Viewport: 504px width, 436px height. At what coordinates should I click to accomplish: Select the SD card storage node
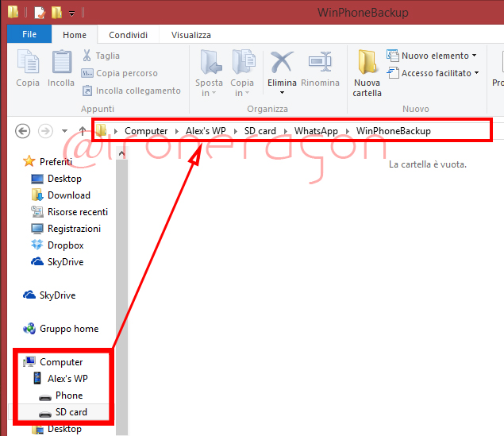pyautogui.click(x=63, y=412)
